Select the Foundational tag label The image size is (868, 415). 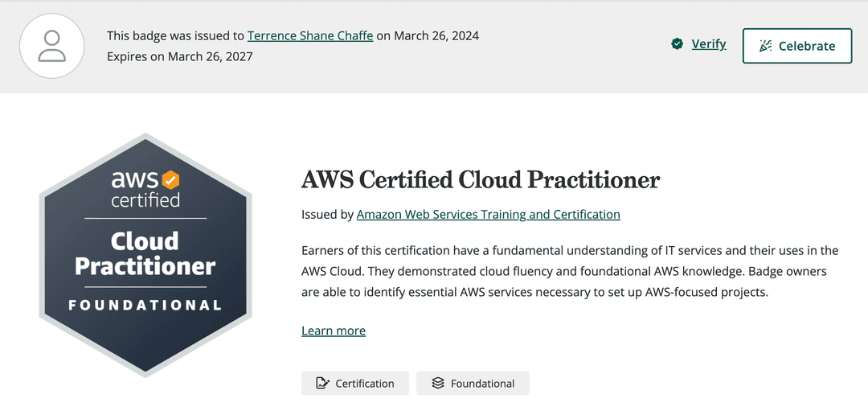[482, 384]
